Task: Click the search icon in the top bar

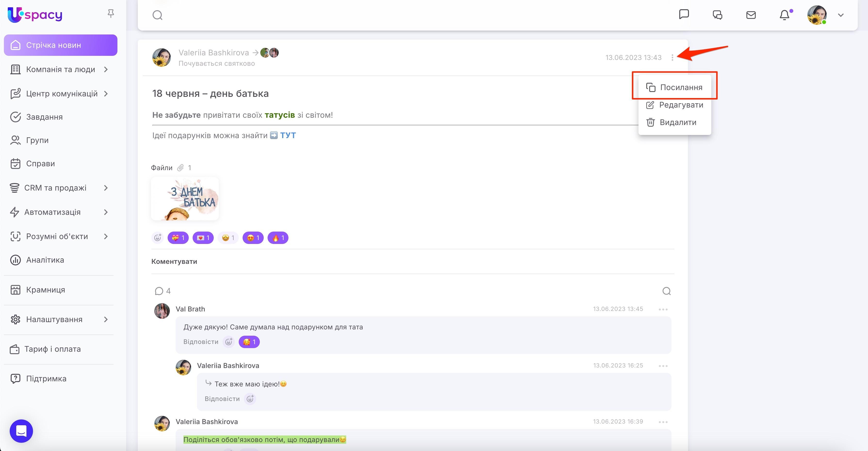Action: [x=157, y=15]
